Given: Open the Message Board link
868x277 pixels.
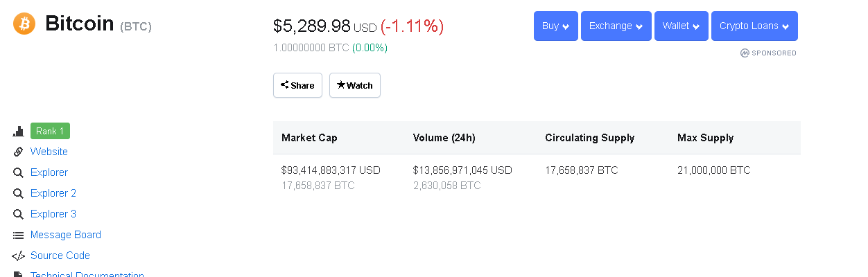Looking at the screenshot, I should (66, 235).
